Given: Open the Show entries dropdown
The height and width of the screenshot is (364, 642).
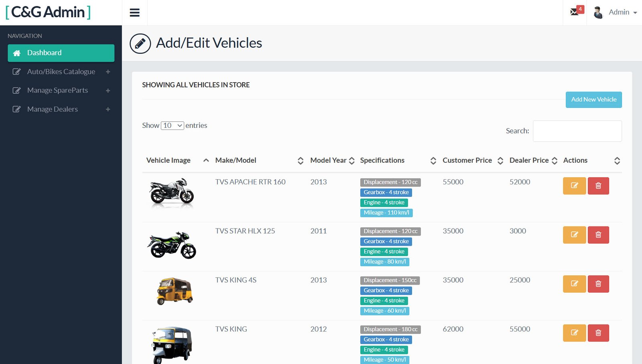Looking at the screenshot, I should point(172,125).
